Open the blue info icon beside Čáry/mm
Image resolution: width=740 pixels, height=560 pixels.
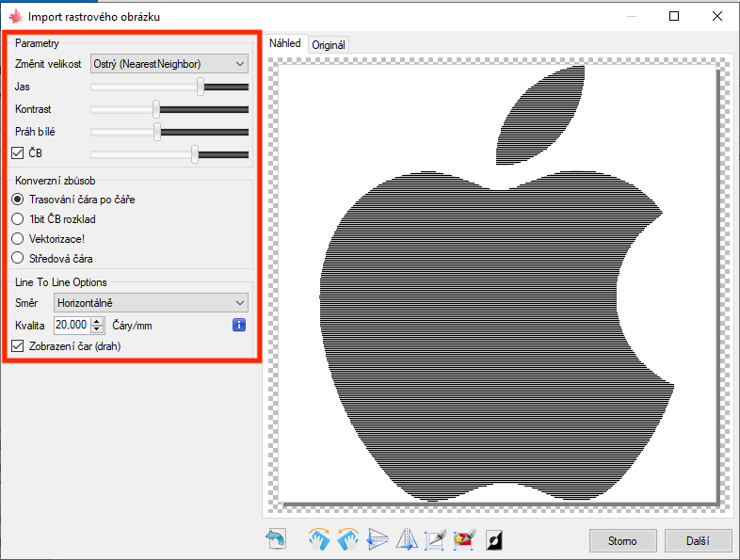pos(239,325)
